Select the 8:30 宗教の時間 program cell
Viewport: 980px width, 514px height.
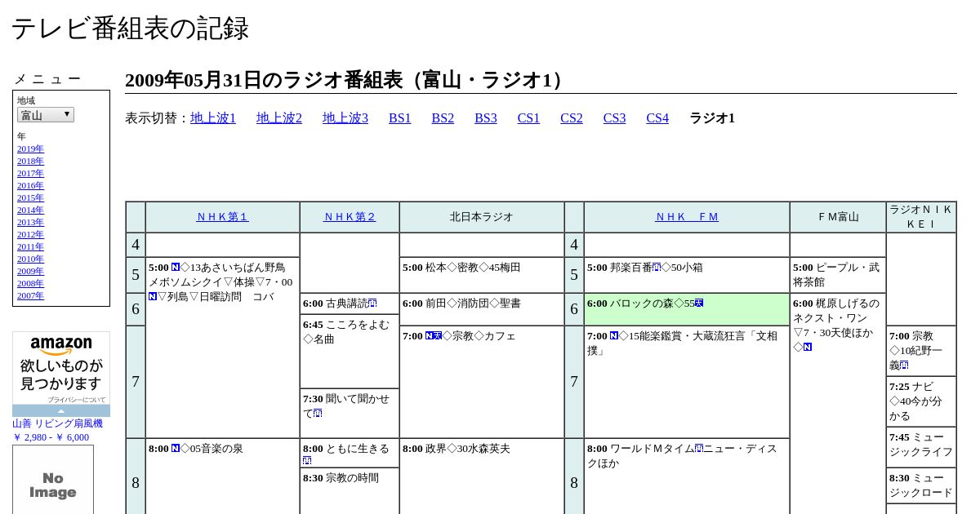tap(350, 490)
